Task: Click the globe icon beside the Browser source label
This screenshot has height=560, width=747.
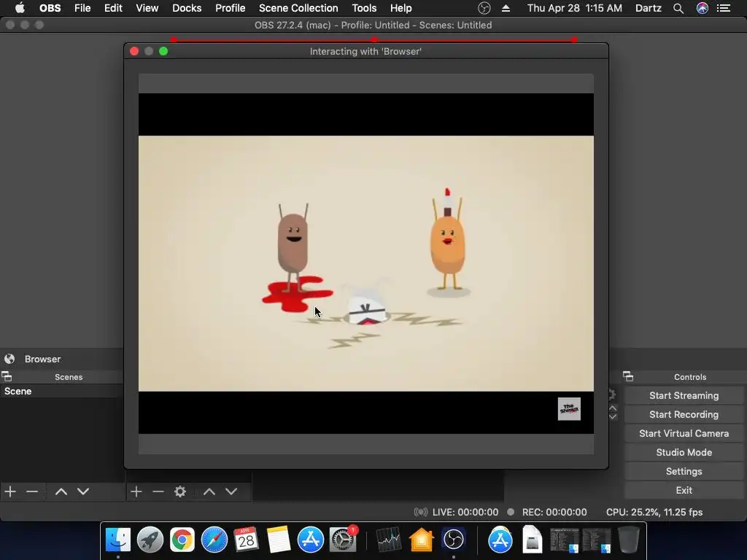Action: [9, 359]
